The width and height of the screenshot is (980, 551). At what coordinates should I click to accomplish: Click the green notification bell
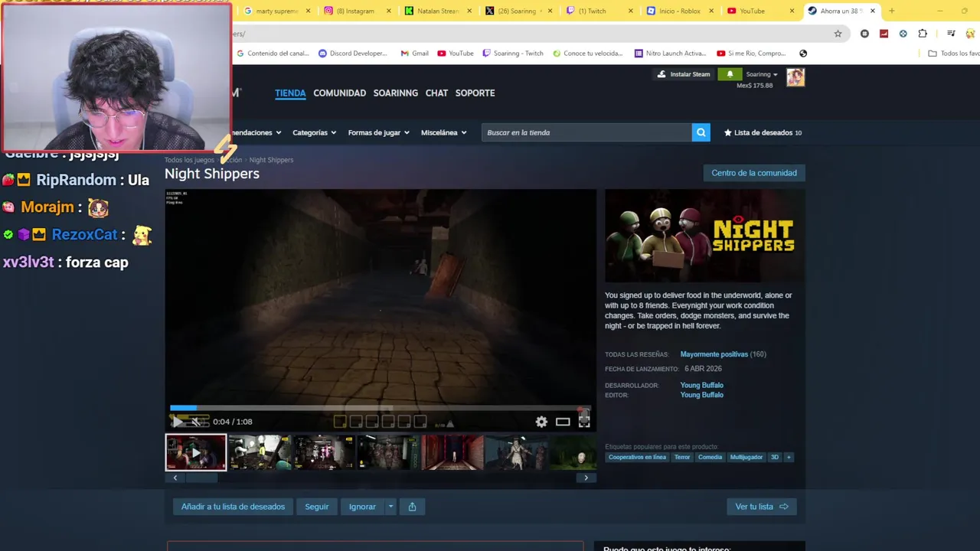pyautogui.click(x=730, y=74)
